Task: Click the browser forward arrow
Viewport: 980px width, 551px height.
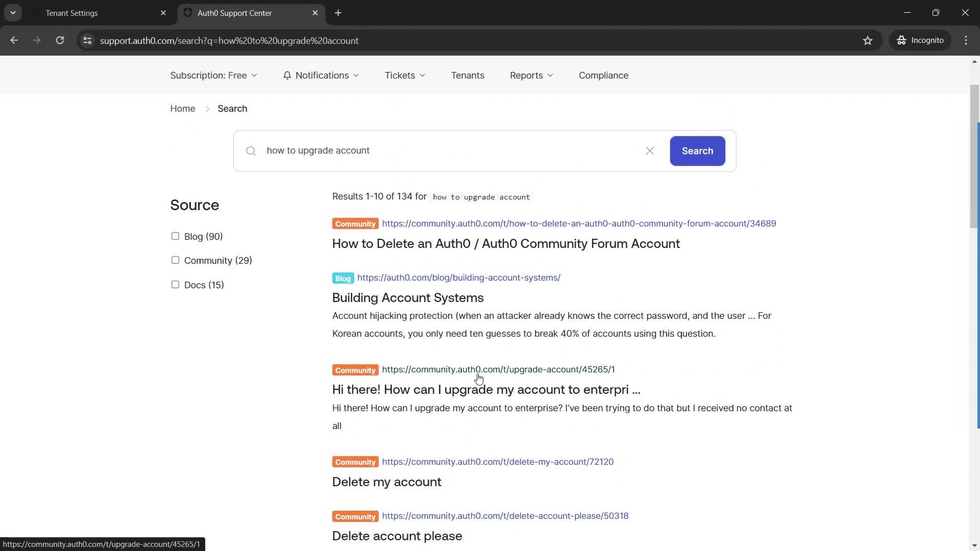Action: [x=37, y=40]
